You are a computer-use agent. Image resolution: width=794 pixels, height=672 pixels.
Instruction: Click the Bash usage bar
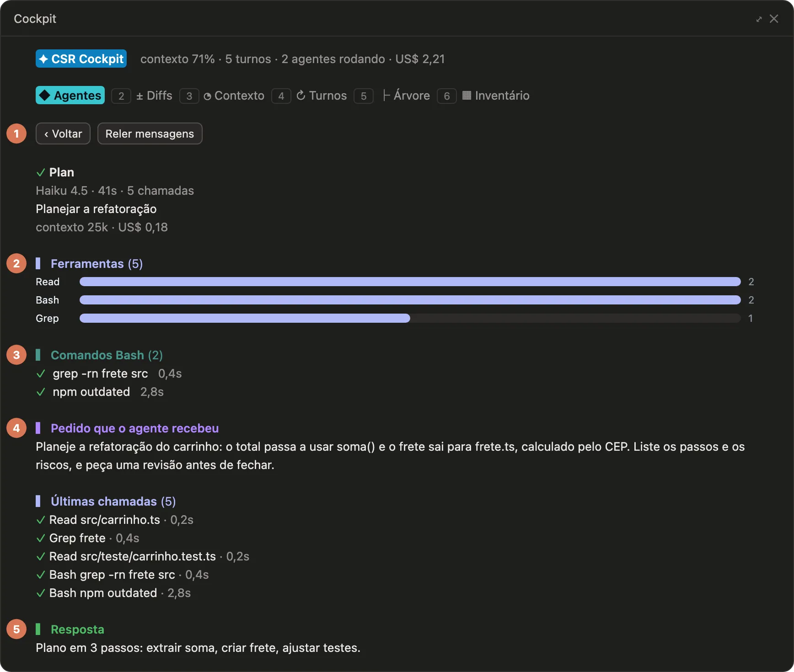click(x=410, y=300)
